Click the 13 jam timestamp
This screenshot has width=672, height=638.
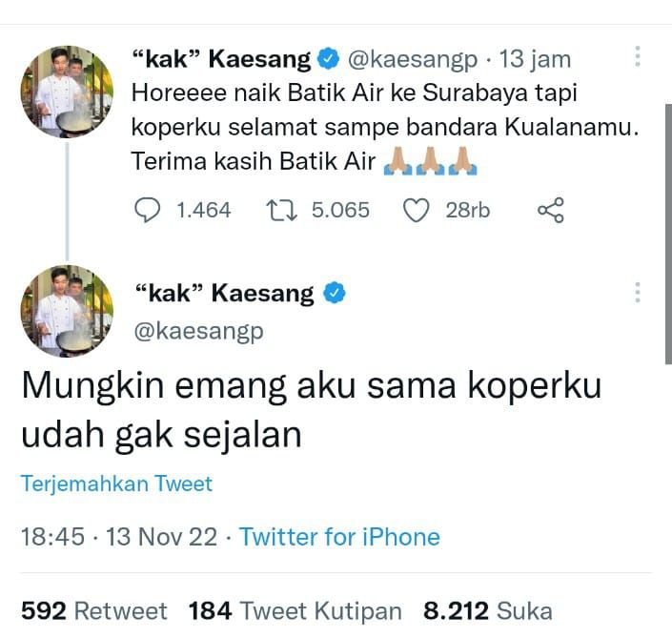pos(535,59)
